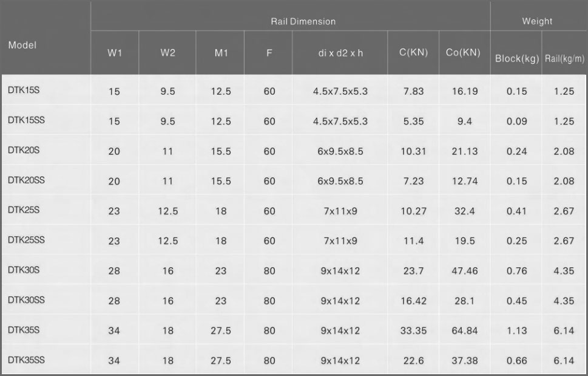Image resolution: width=588 pixels, height=376 pixels.
Task: Click the 27.5 M1 value for DTK35SS
Action: [x=221, y=361]
